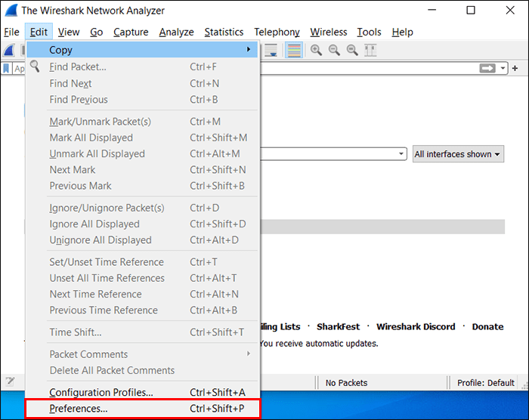
Task: Click the No Packets status text
Action: (346, 383)
